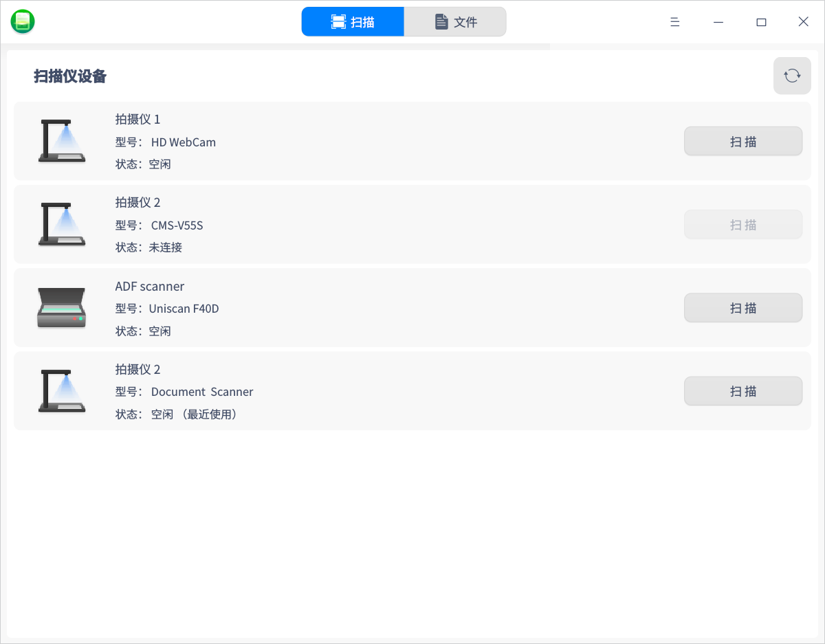Minimize the scanner window
825x644 pixels.
pyautogui.click(x=718, y=22)
